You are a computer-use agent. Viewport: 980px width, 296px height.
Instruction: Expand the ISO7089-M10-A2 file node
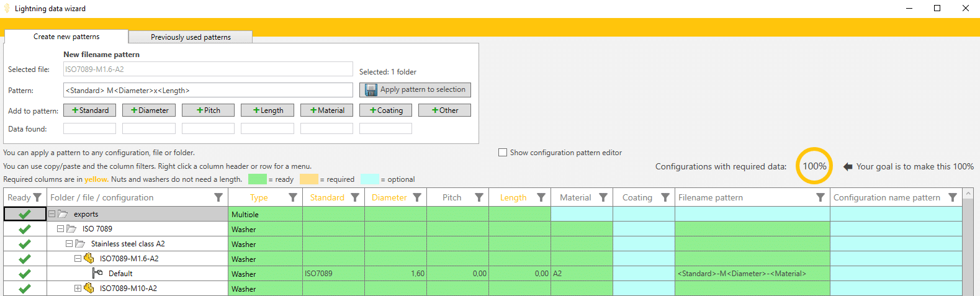(78, 289)
